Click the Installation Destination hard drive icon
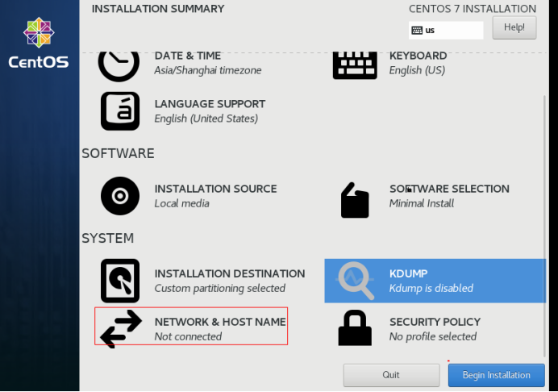Viewport: 558px width, 392px height. point(120,281)
